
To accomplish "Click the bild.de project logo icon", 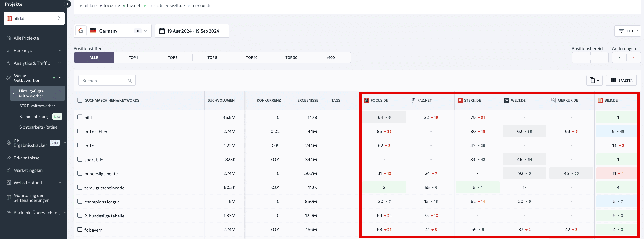I will click(x=9, y=18).
